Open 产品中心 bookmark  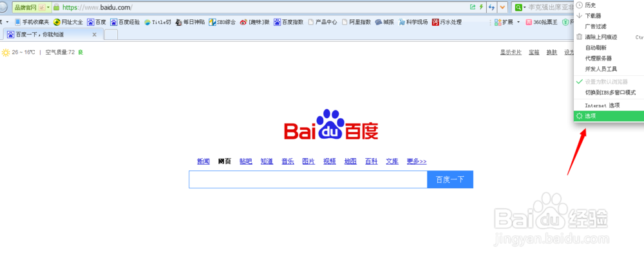(x=323, y=22)
